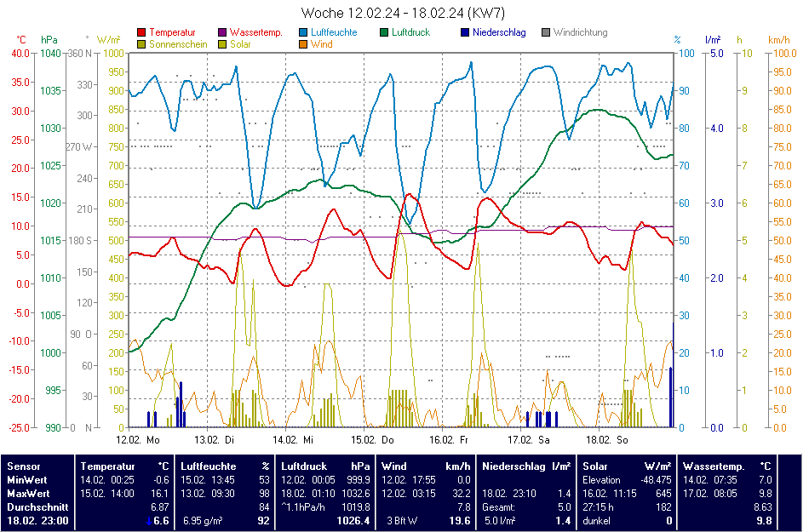
Task: Select the green Luftdruck legend swatch
Action: tap(384, 32)
